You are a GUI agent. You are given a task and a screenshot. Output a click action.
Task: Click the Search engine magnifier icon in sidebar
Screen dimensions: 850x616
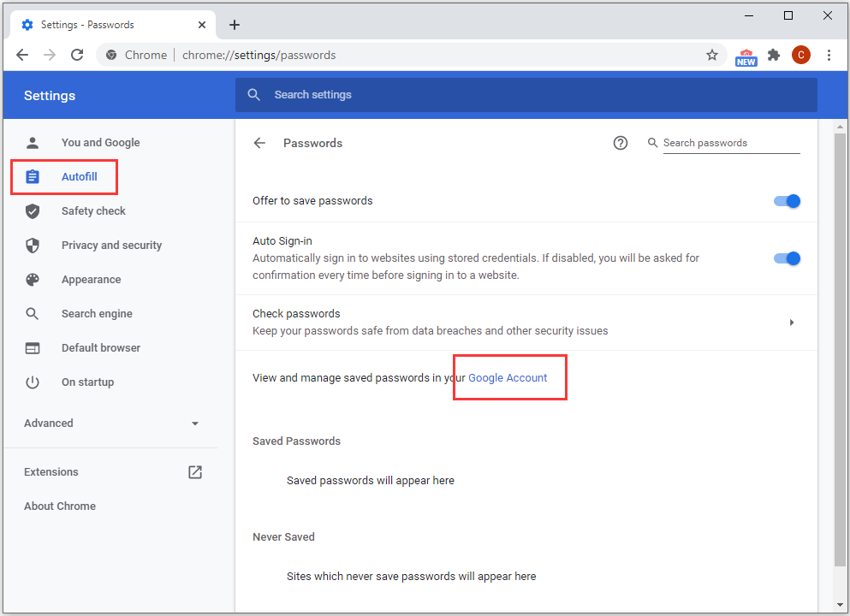click(33, 314)
